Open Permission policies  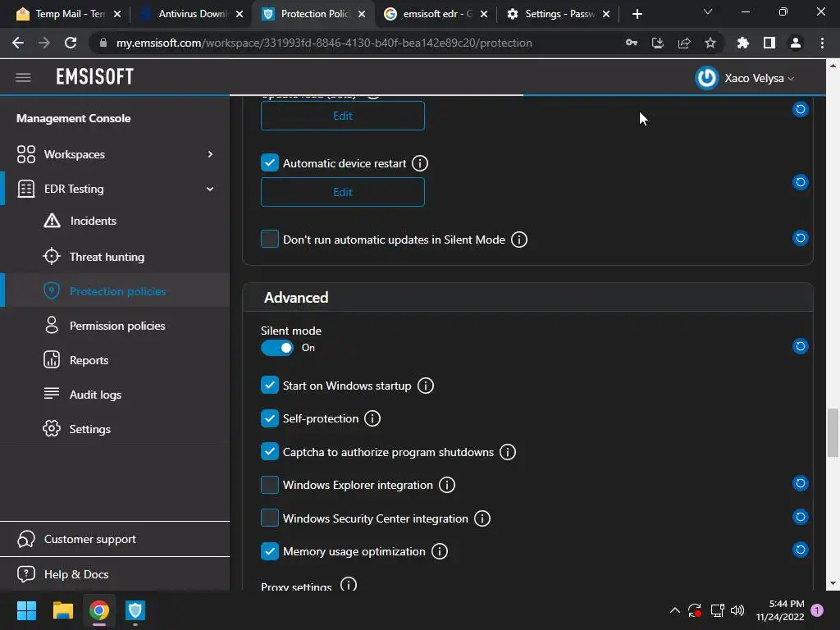coord(117,326)
